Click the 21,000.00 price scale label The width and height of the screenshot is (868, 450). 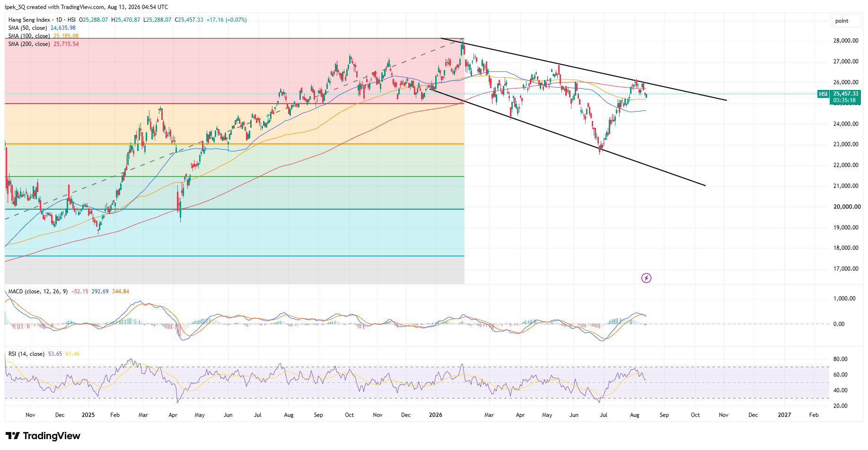click(846, 186)
